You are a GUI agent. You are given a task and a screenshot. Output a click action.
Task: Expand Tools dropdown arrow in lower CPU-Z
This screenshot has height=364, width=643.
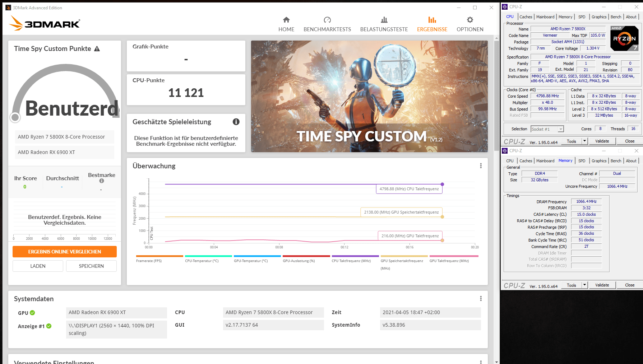point(584,285)
